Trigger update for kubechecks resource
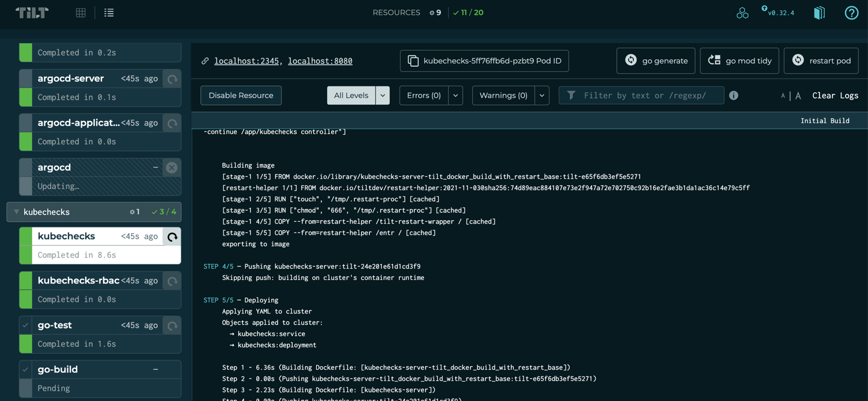Screen dimensions: 868x401 coord(172,236)
